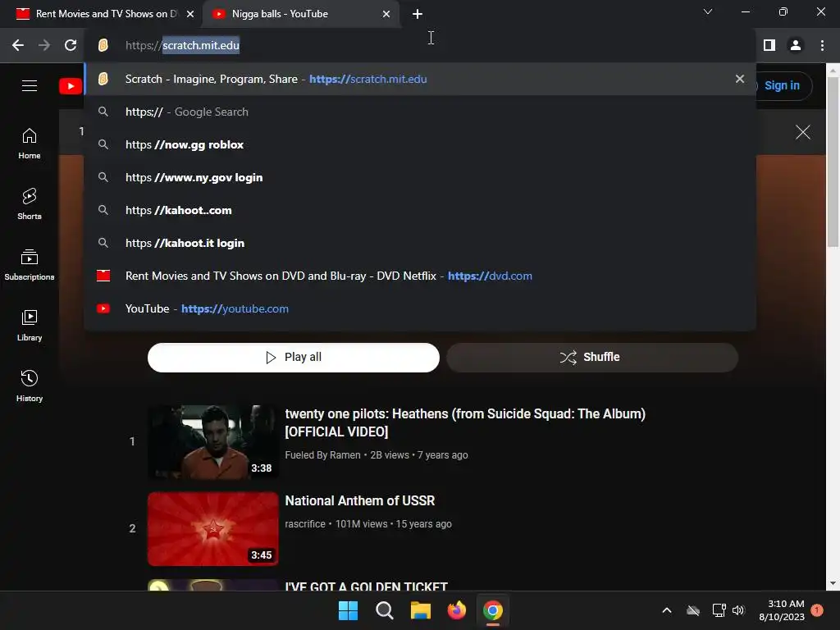Open Library in YouTube sidebar
The image size is (840, 630).
pos(30,325)
